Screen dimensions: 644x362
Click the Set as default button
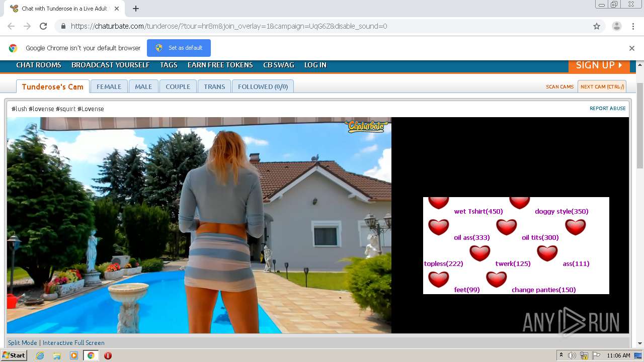179,48
